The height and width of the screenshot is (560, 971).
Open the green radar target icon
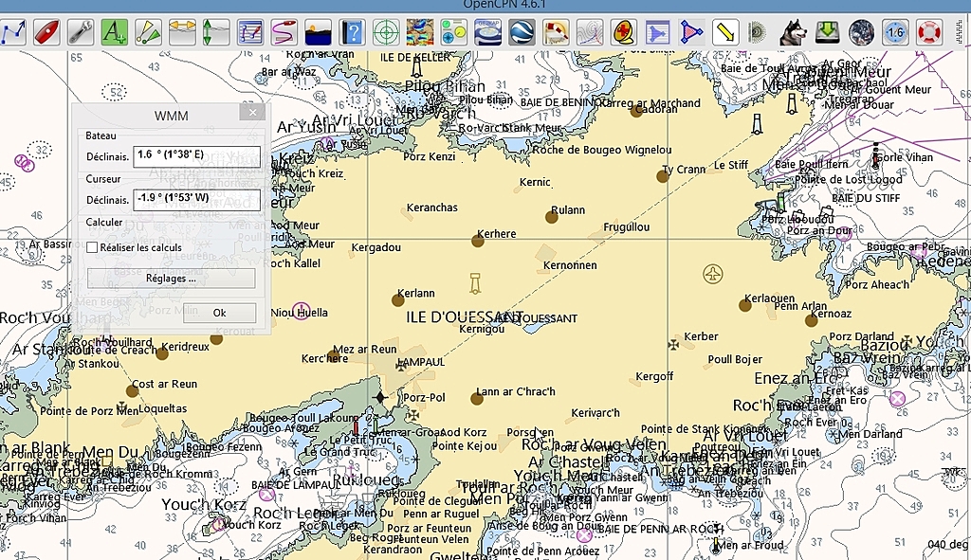(385, 32)
